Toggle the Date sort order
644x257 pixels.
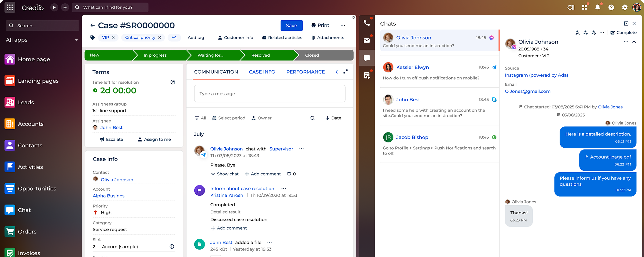pos(333,118)
